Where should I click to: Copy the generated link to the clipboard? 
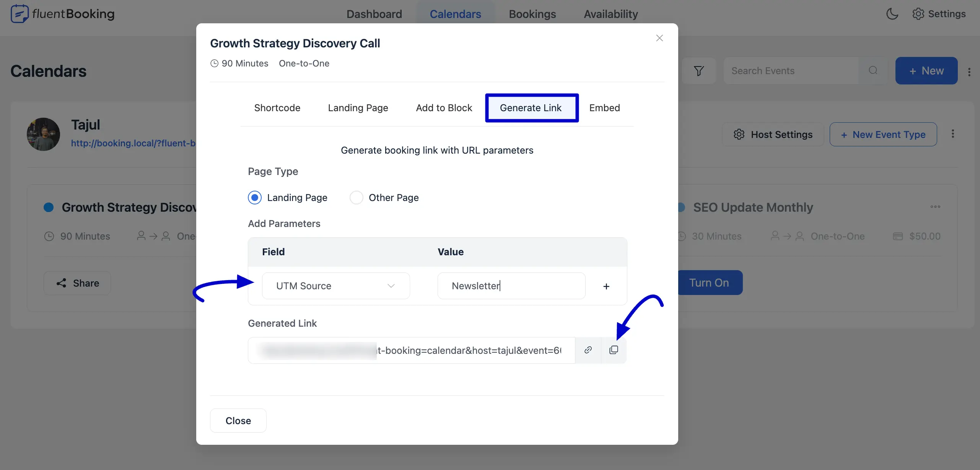pos(614,350)
